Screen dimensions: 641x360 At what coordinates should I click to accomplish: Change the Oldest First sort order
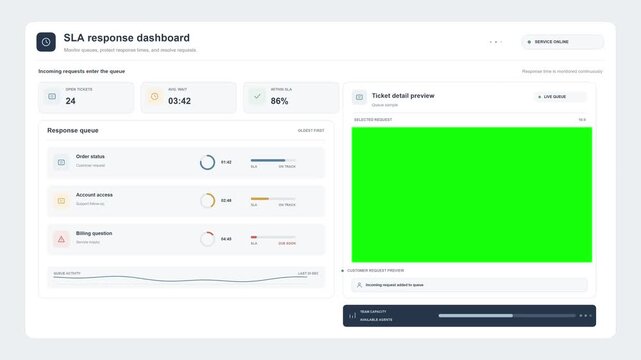311,130
